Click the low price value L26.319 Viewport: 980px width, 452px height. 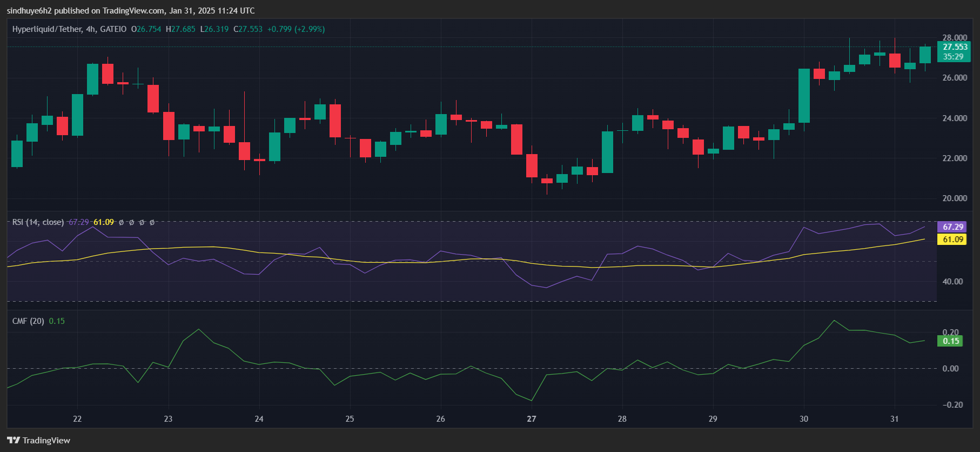click(x=214, y=29)
